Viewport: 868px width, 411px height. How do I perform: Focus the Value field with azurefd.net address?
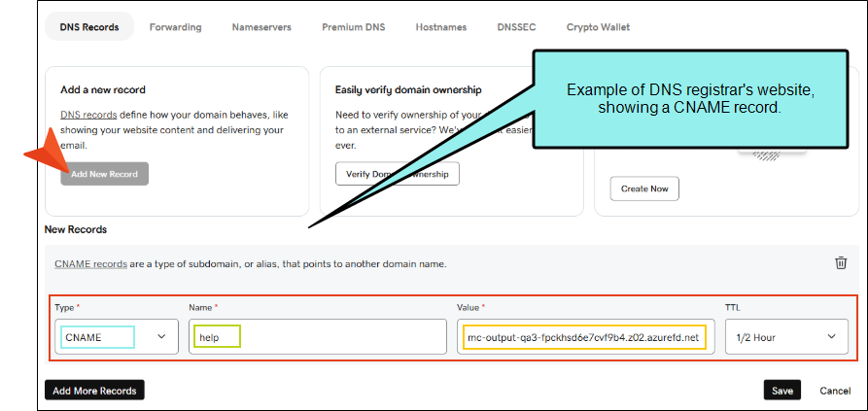click(583, 337)
